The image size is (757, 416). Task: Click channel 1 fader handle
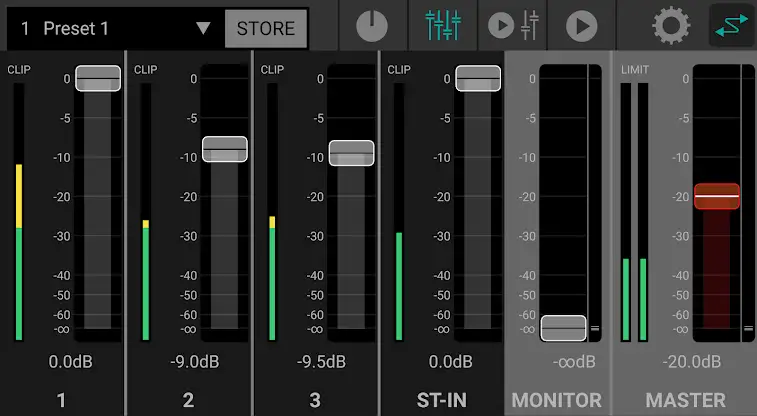[98, 78]
